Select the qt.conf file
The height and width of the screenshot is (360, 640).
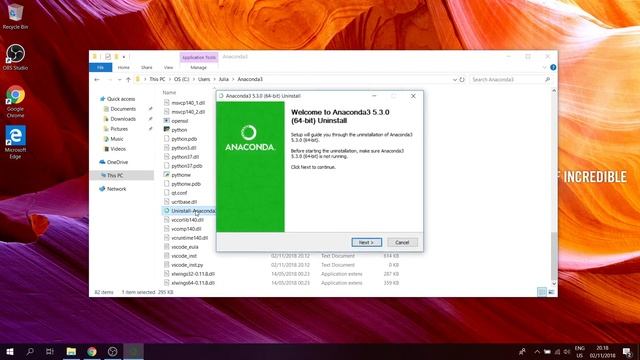[179, 193]
